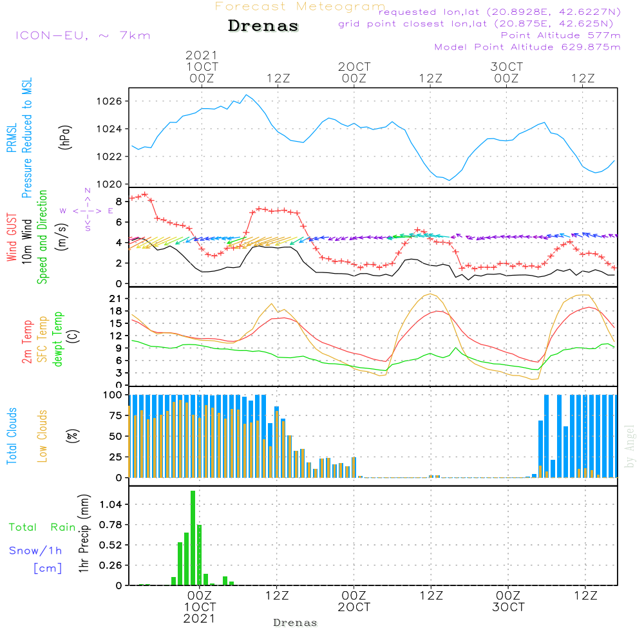644x644 pixels.
Task: Click the '[cm]' unit label
Action: [x=48, y=569]
